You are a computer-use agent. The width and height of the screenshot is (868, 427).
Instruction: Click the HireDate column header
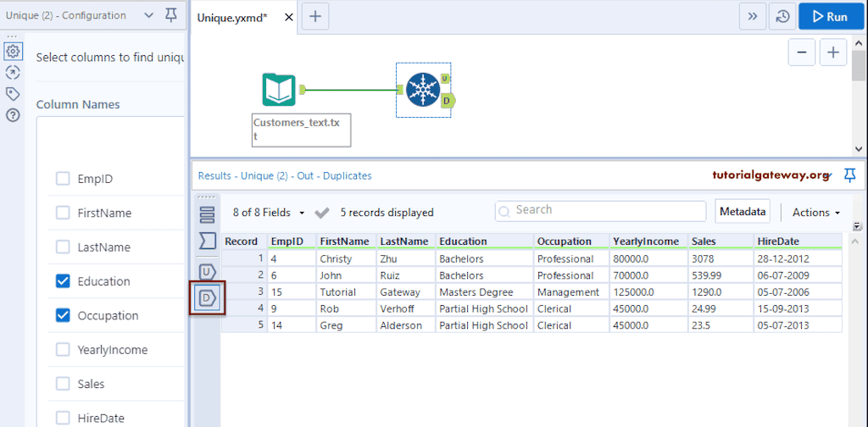[798, 241]
